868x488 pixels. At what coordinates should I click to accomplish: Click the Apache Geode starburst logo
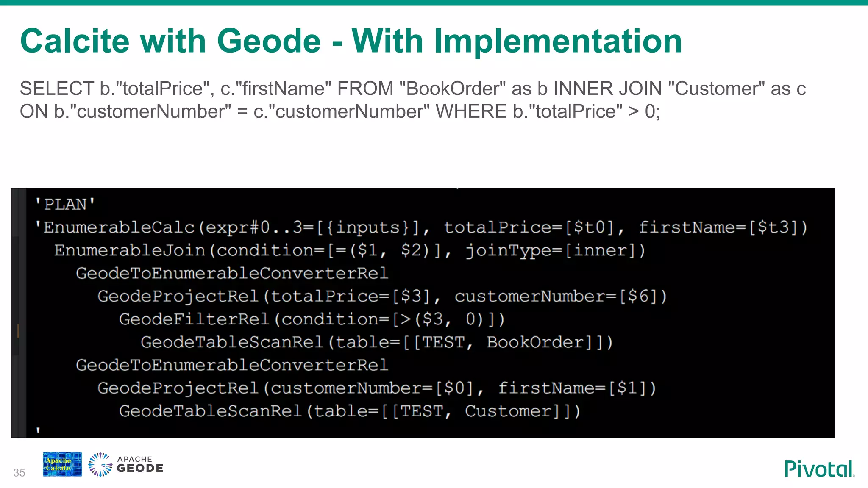(100, 464)
